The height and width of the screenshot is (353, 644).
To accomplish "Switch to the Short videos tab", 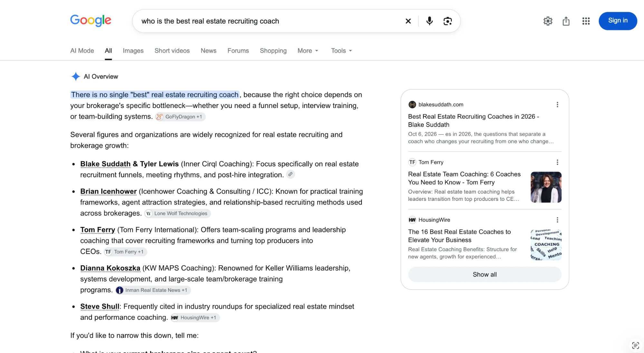I will click(x=172, y=51).
